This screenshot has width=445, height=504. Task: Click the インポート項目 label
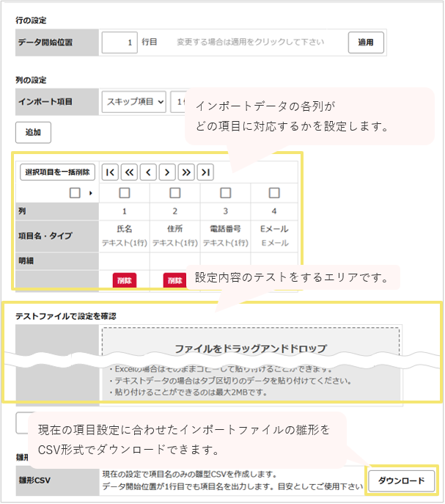(x=45, y=102)
